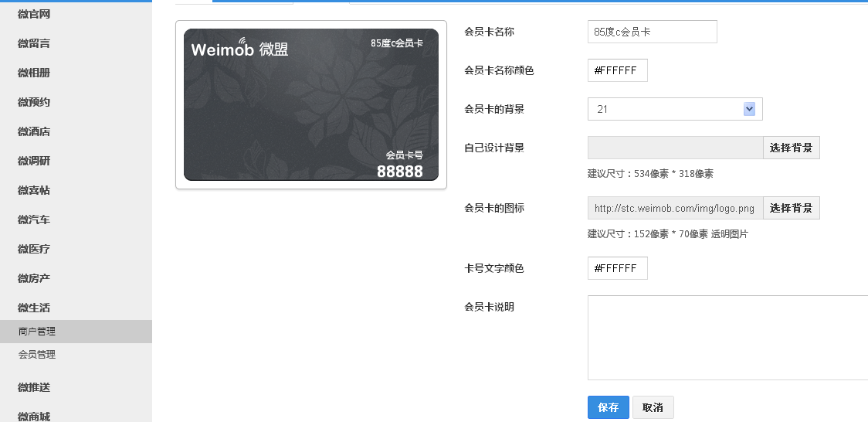Open the 微推送 sidebar menu

34,388
